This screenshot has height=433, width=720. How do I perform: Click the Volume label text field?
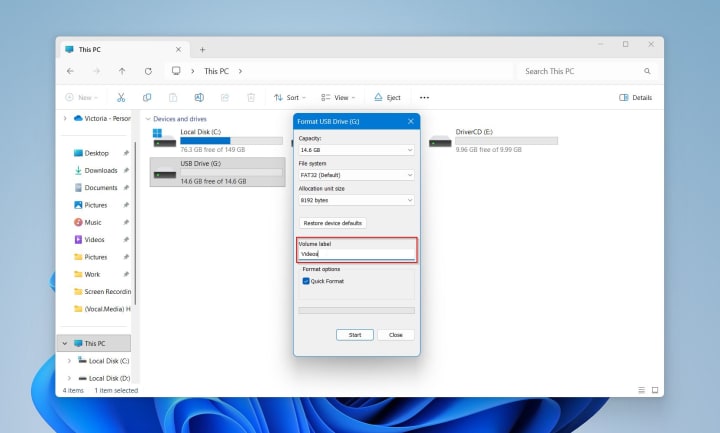pyautogui.click(x=357, y=254)
